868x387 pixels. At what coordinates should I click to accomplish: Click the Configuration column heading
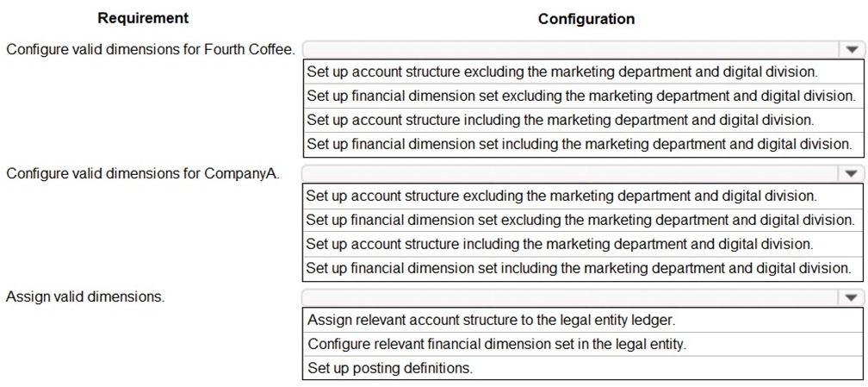586,19
